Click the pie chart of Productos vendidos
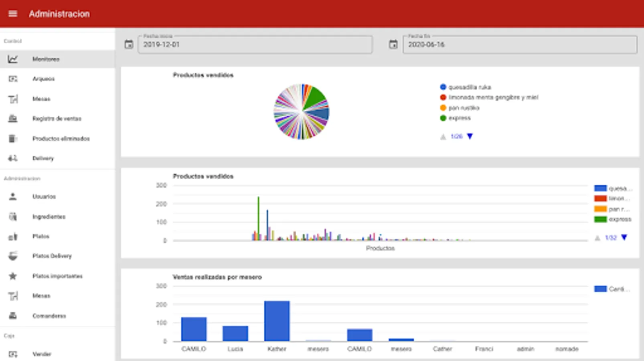The height and width of the screenshot is (361, 644). pos(302,112)
